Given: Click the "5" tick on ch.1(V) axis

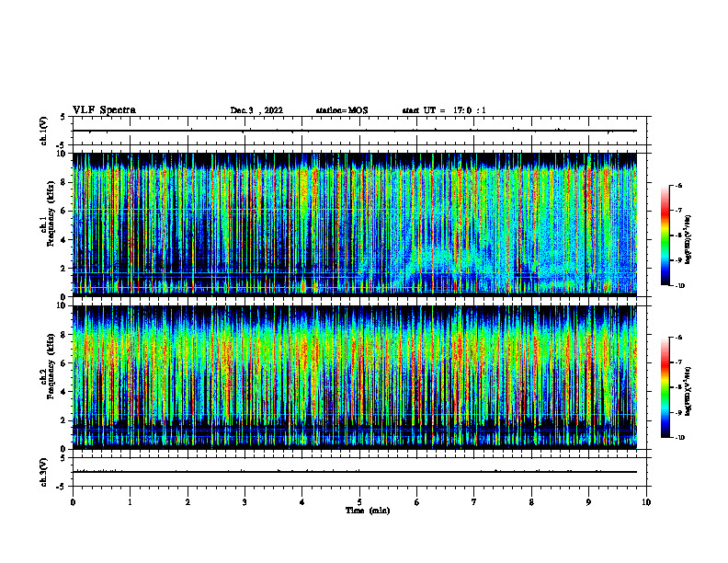Looking at the screenshot, I should (x=63, y=117).
